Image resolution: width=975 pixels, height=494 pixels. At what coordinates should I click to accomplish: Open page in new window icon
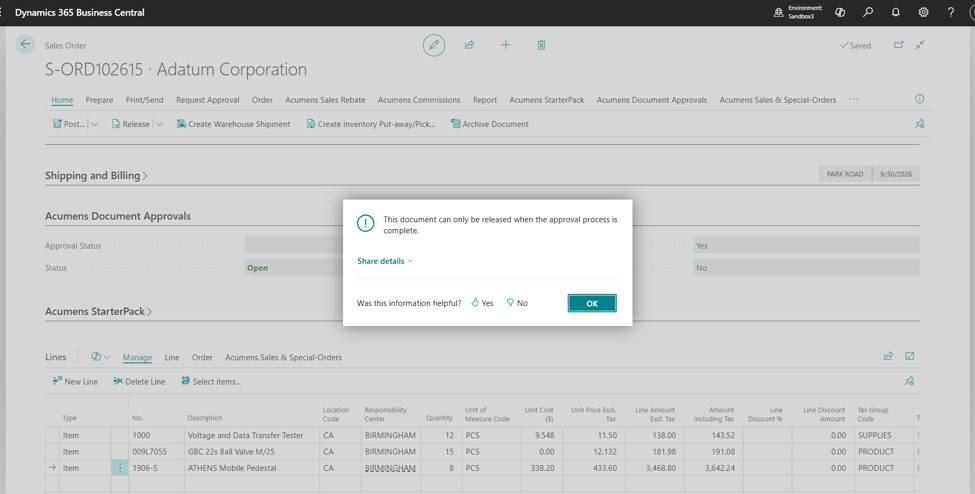tap(899, 45)
